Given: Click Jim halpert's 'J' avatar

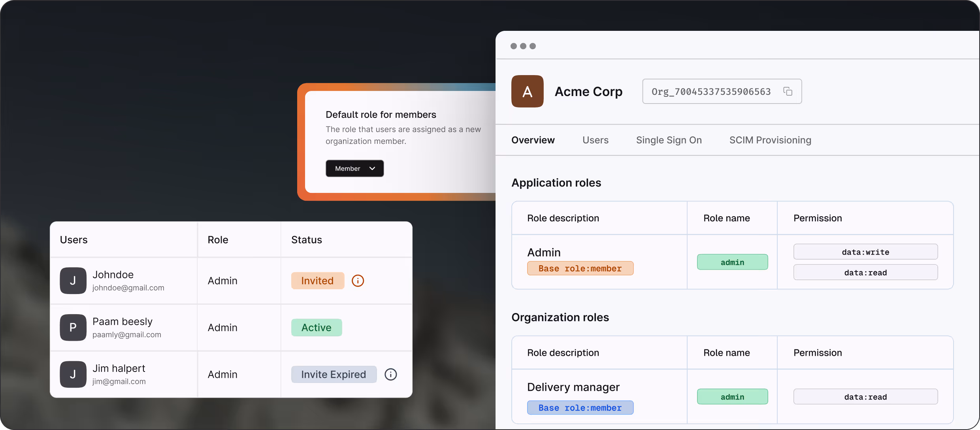Looking at the screenshot, I should (73, 374).
